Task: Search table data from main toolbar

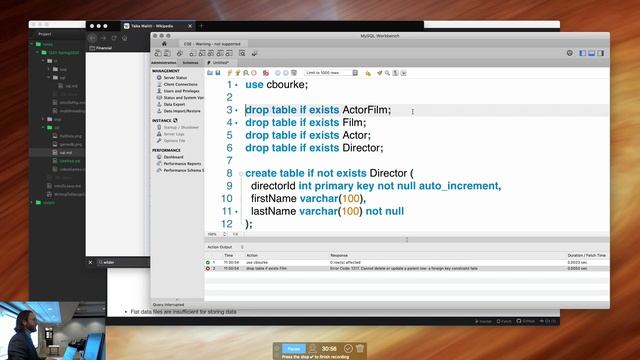Action: [x=242, y=53]
